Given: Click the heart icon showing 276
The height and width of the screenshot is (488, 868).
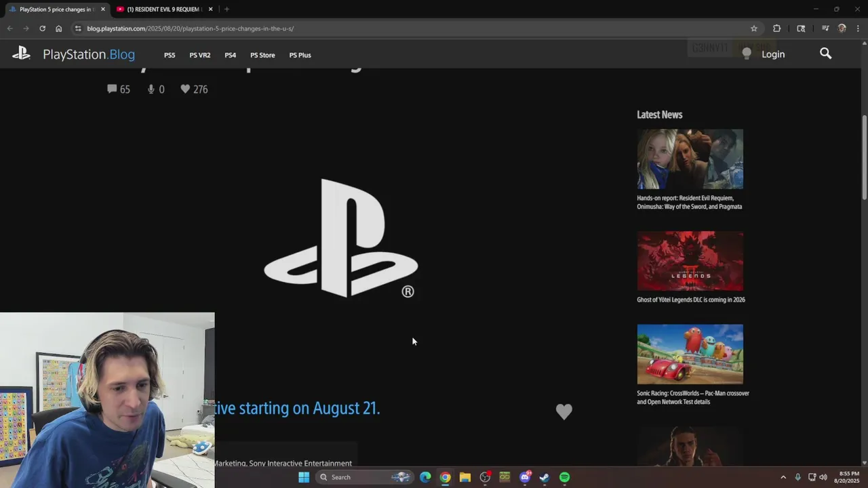Looking at the screenshot, I should click(184, 89).
